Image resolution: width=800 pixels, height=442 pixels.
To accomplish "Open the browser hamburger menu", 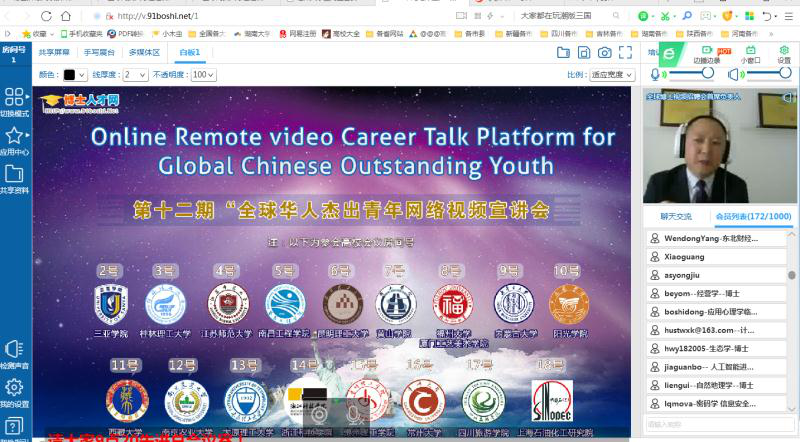I will tap(788, 16).
